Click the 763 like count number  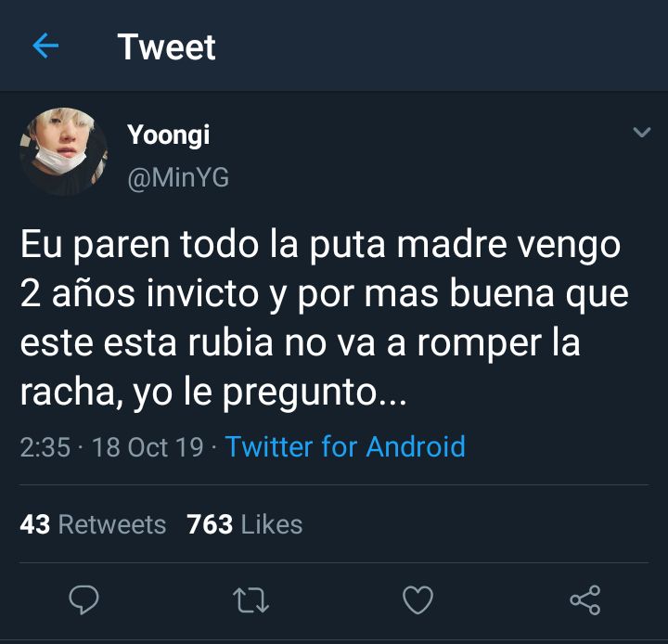(210, 523)
